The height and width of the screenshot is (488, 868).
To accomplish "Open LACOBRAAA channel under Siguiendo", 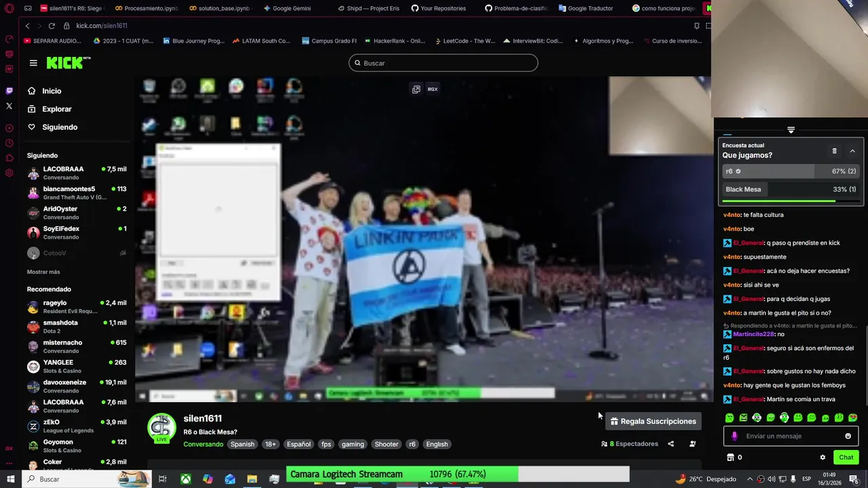I will 77,173.
